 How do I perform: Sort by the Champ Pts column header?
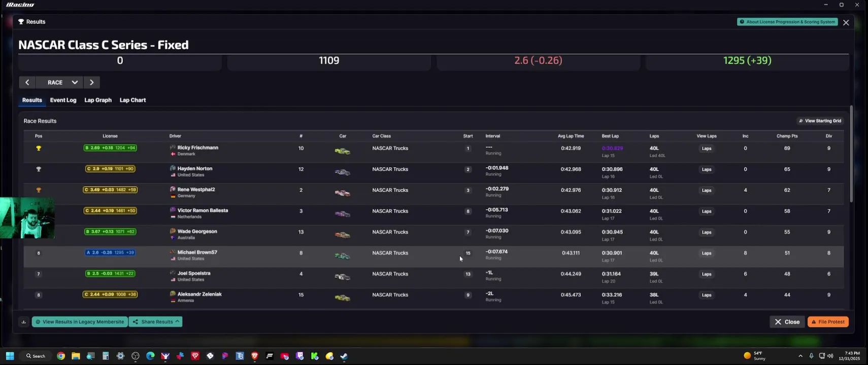click(787, 136)
